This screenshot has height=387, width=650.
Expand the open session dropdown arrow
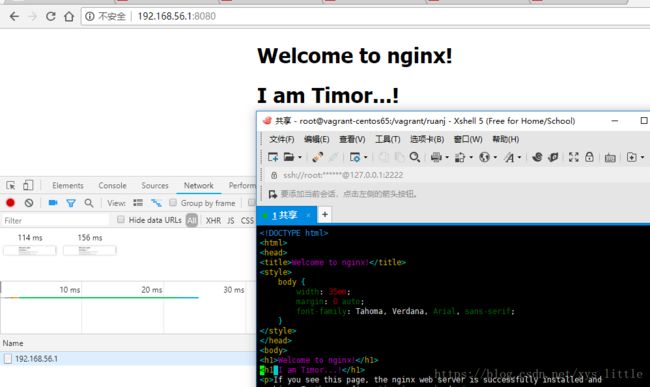299,157
